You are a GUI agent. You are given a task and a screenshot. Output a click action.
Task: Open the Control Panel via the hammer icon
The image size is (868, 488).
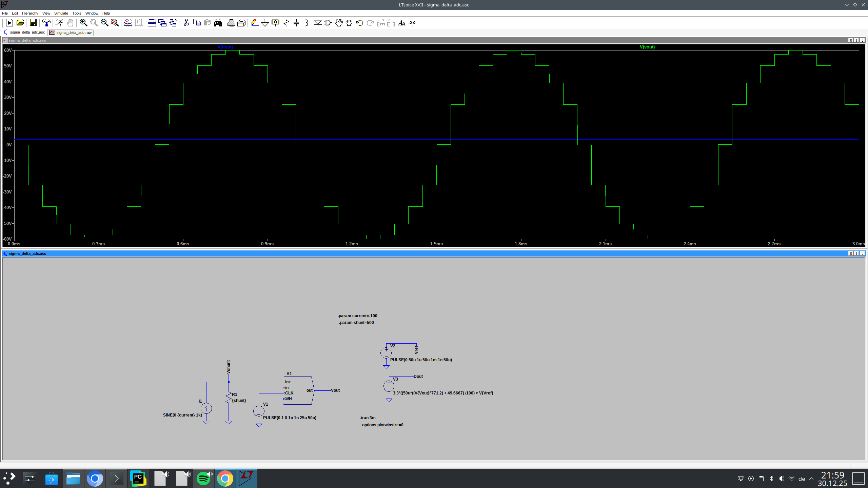point(46,23)
